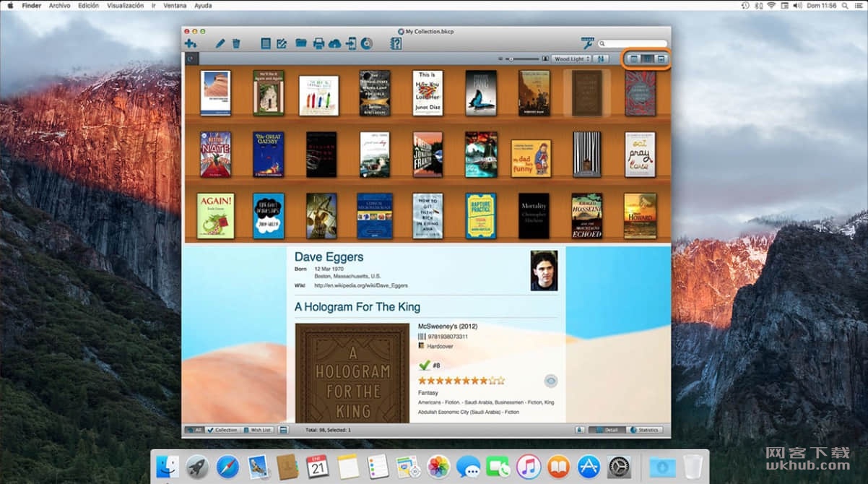Click the green checkmark next to #8
The image size is (868, 484).
click(425, 366)
